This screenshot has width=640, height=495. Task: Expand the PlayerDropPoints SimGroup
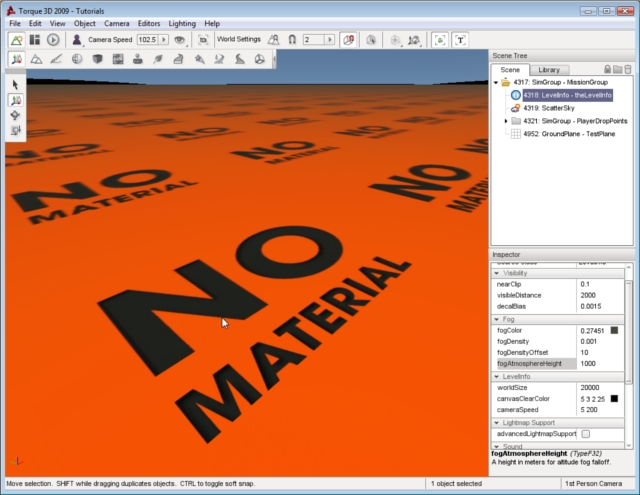506,120
